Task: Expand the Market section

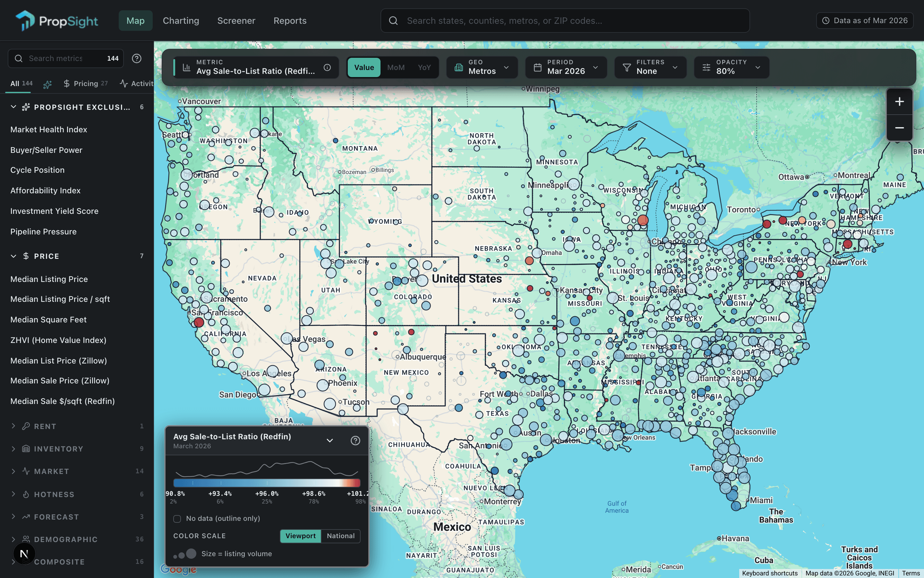Action: (x=13, y=471)
